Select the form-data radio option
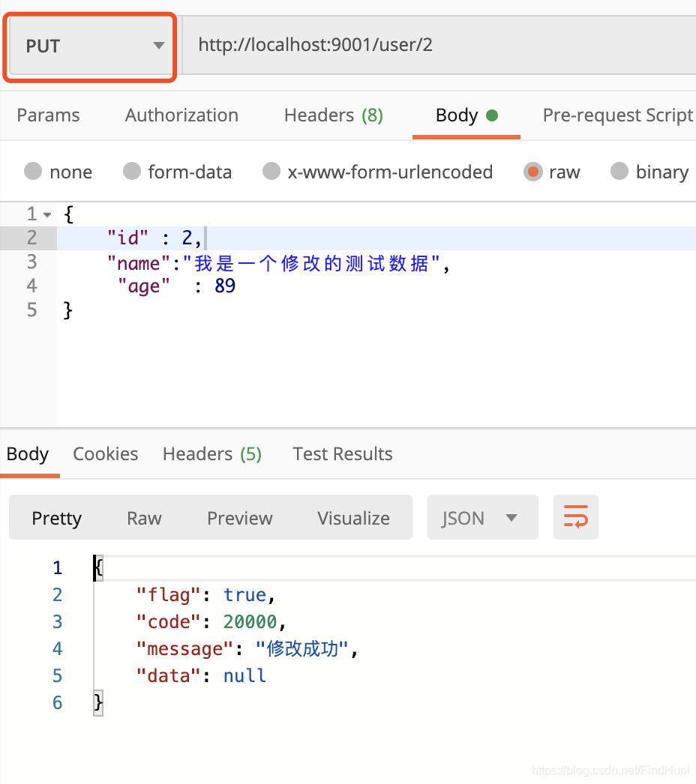696x784 pixels. [132, 171]
